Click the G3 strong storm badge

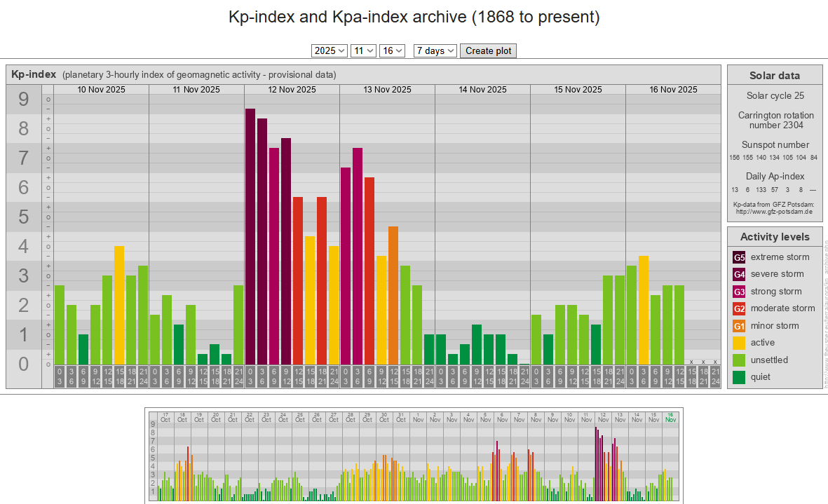tap(739, 292)
